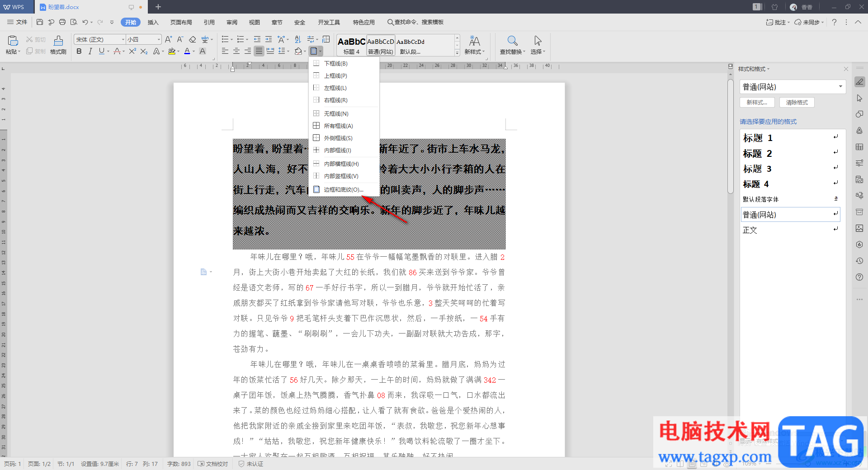Apply the 正文 style from list
The height and width of the screenshot is (470, 868).
tap(790, 230)
